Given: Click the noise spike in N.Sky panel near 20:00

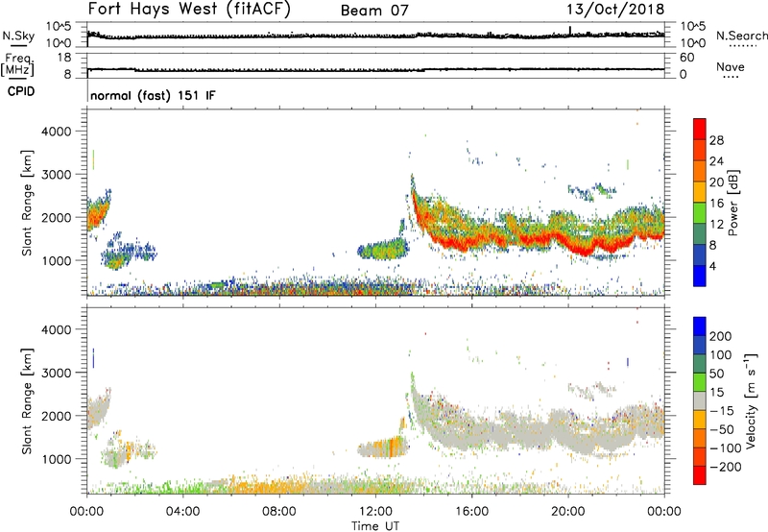Looking at the screenshot, I should [x=569, y=31].
